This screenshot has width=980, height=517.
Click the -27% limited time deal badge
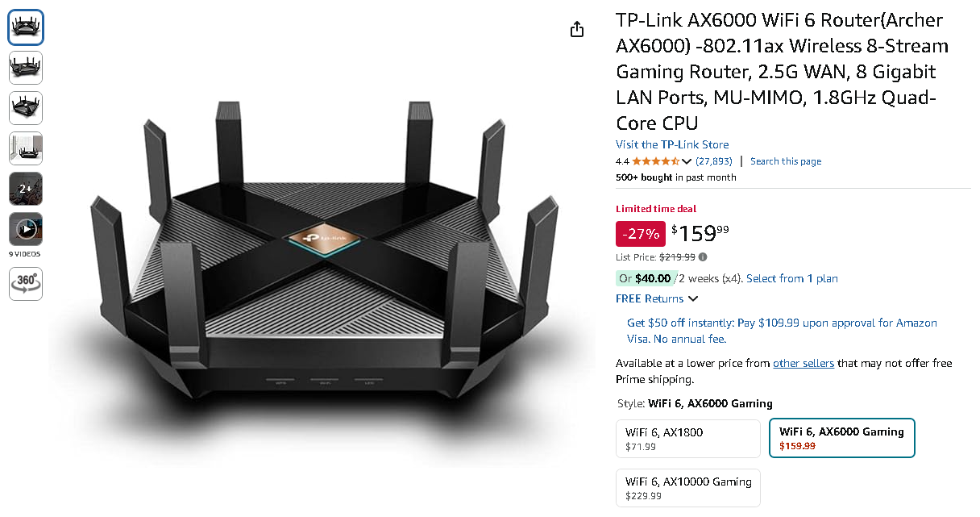pos(640,234)
